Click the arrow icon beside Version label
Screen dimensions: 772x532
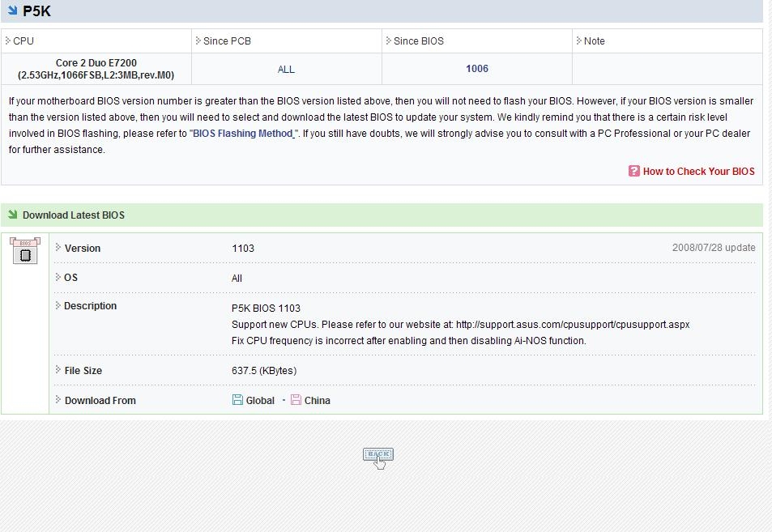pyautogui.click(x=58, y=247)
